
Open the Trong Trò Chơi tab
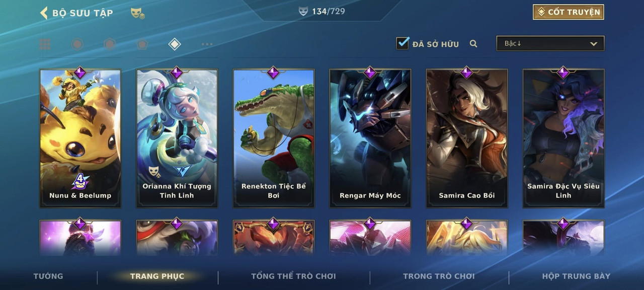click(x=439, y=276)
